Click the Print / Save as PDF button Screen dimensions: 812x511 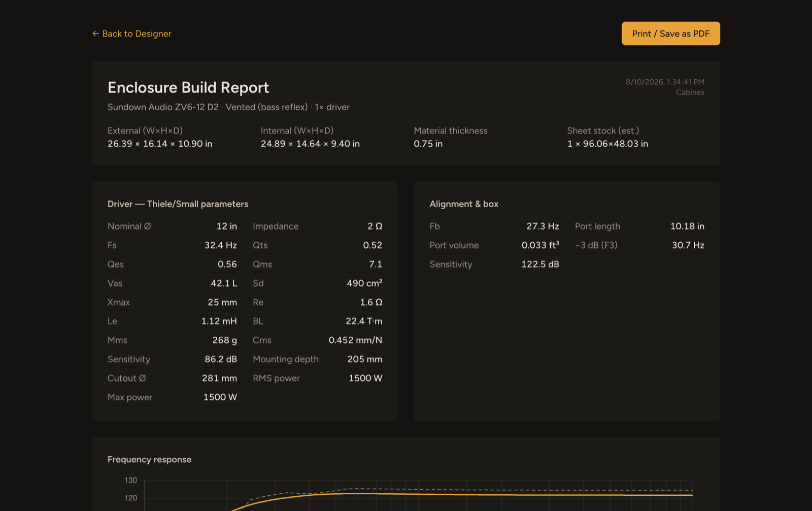pyautogui.click(x=670, y=34)
